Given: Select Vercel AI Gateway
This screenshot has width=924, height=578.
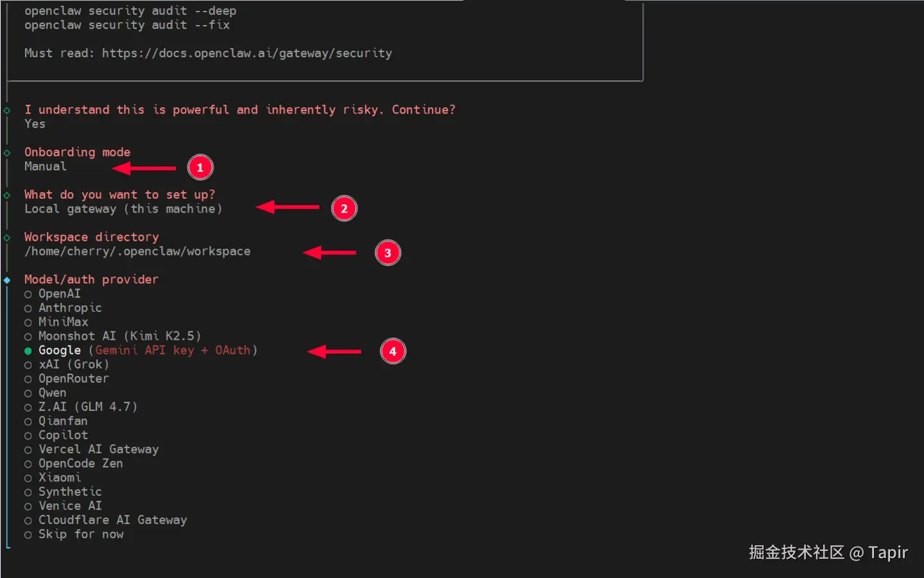Looking at the screenshot, I should [x=98, y=449].
